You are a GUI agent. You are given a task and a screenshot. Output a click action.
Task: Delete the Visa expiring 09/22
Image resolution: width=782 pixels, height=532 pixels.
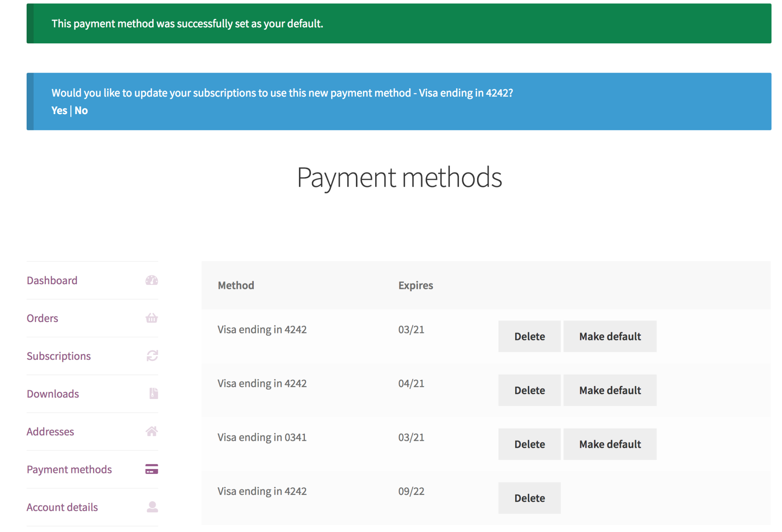click(x=529, y=498)
